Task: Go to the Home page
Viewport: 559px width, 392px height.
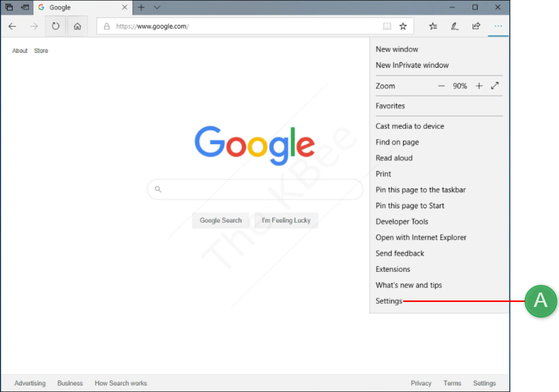Action: tap(78, 26)
